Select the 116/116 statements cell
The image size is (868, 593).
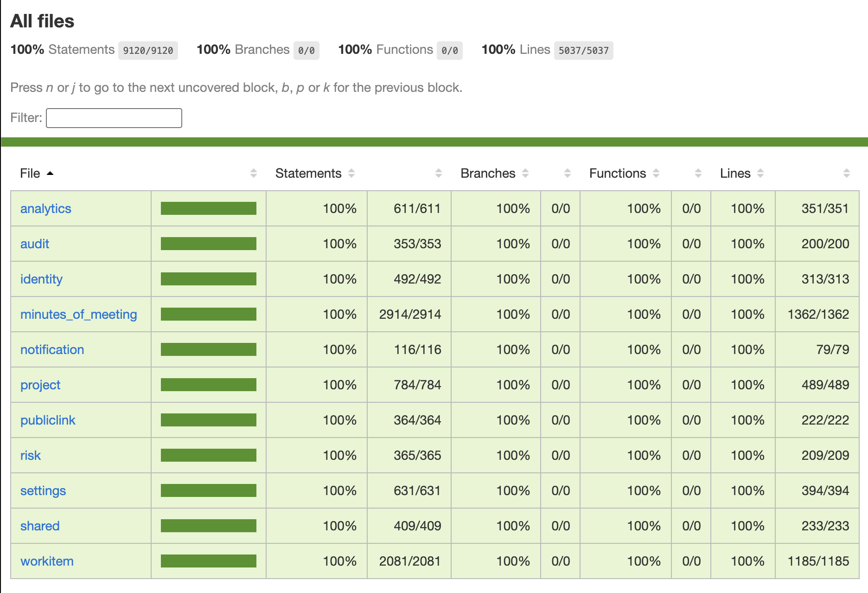click(x=409, y=350)
